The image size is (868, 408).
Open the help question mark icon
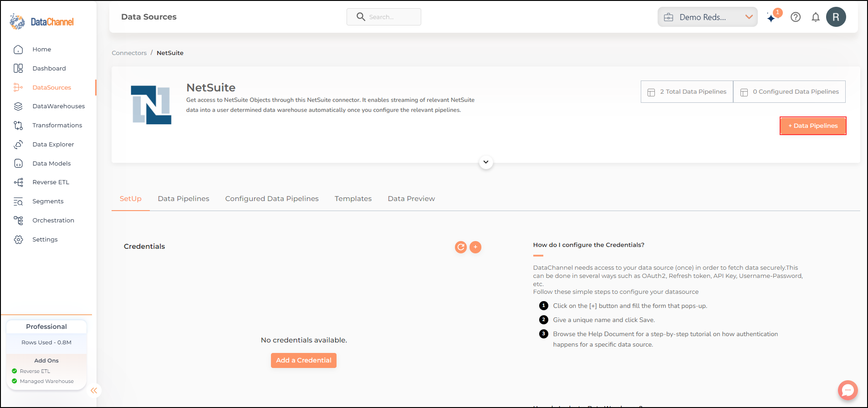(x=796, y=17)
